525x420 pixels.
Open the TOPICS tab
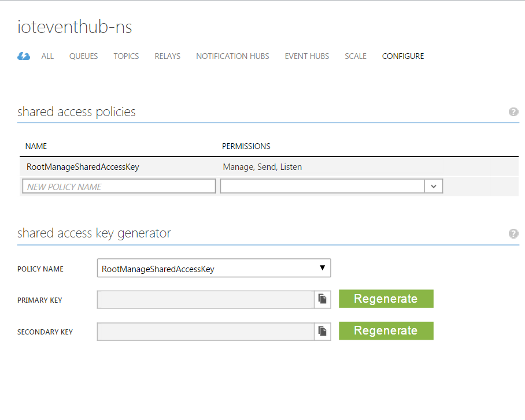[126, 56]
